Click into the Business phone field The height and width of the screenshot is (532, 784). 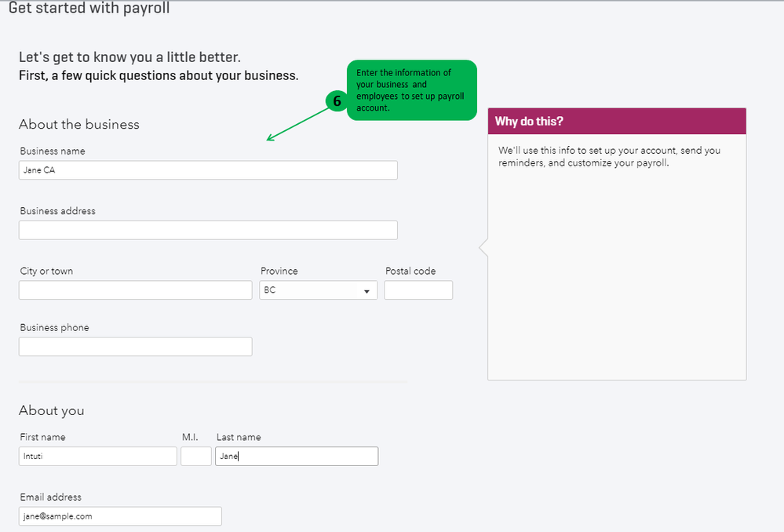point(135,347)
